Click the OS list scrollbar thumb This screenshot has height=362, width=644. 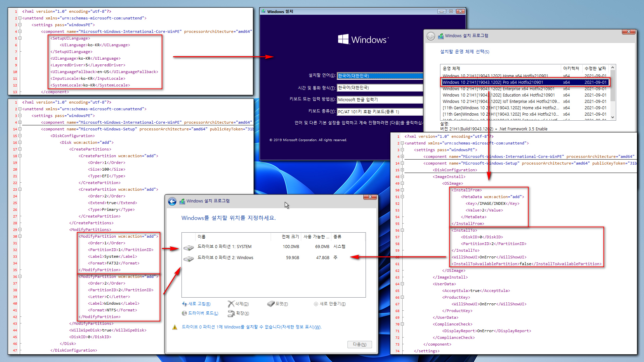612,85
